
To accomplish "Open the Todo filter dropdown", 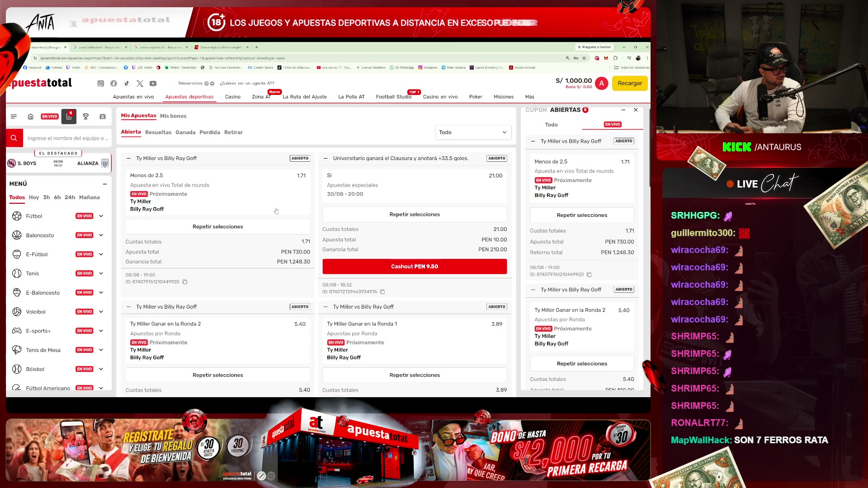I will [473, 132].
